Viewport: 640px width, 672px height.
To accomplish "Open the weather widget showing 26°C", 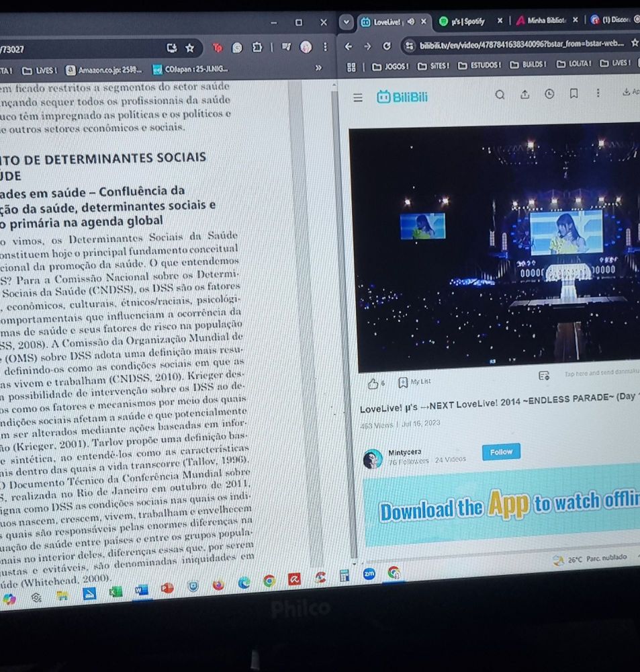I will tap(590, 559).
